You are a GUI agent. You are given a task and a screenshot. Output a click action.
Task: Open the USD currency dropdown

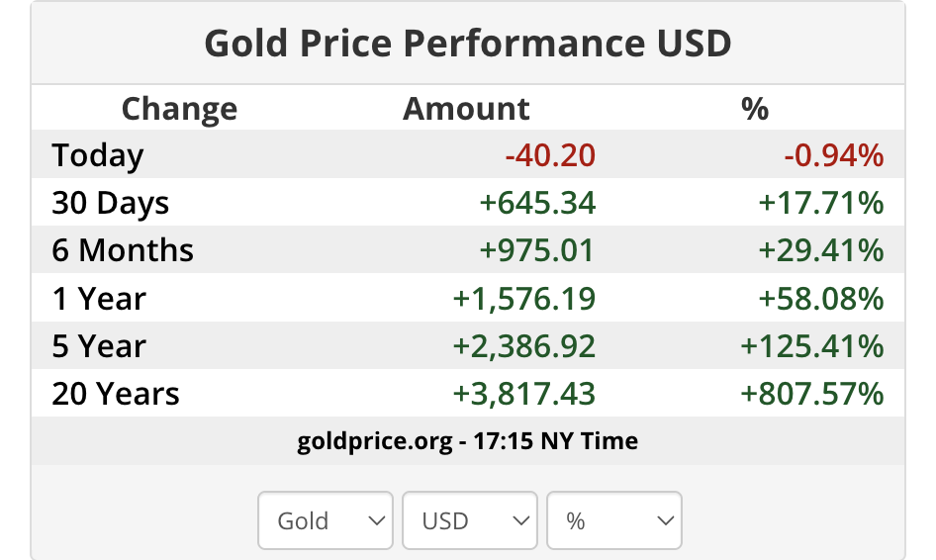[469, 520]
